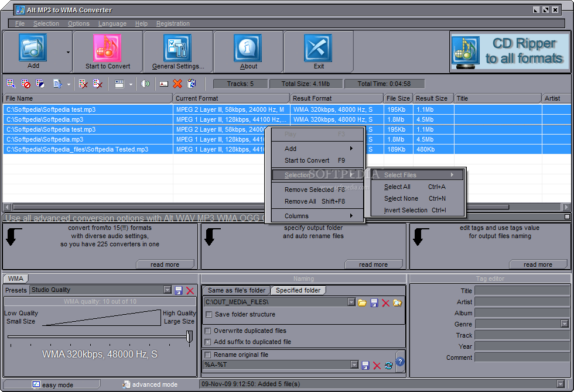Click the Artist field in Tag editor
This screenshot has height=392, width=574.
coord(522,302)
